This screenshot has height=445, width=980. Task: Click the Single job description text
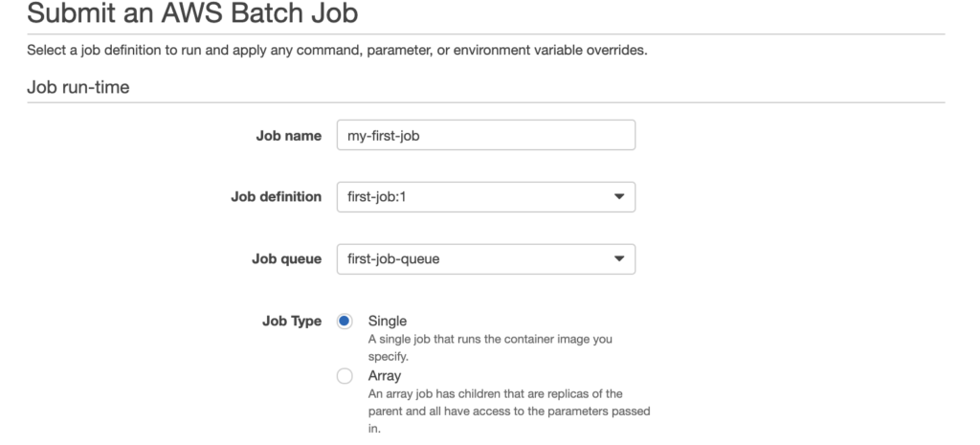pyautogui.click(x=490, y=348)
